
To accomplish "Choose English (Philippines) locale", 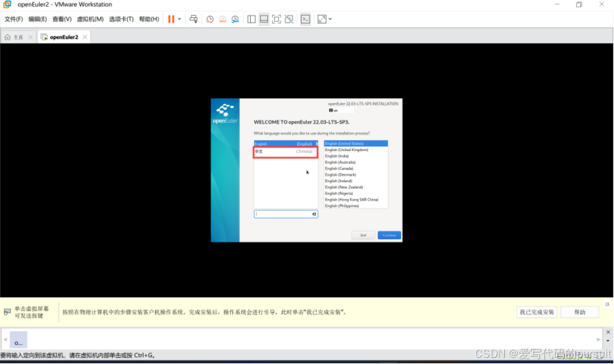I will [x=356, y=206].
